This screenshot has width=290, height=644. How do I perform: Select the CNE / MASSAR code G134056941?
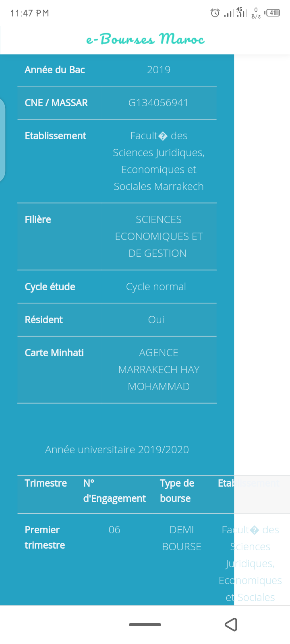click(158, 103)
